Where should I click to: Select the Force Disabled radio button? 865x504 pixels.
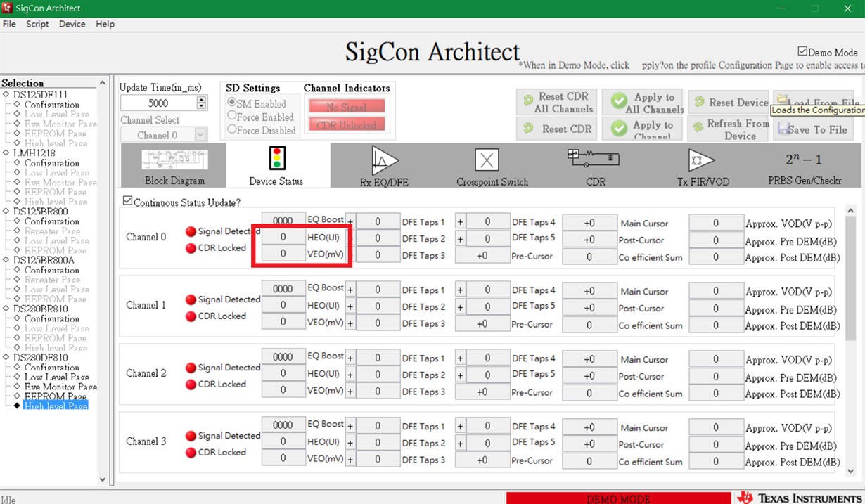[x=232, y=129]
